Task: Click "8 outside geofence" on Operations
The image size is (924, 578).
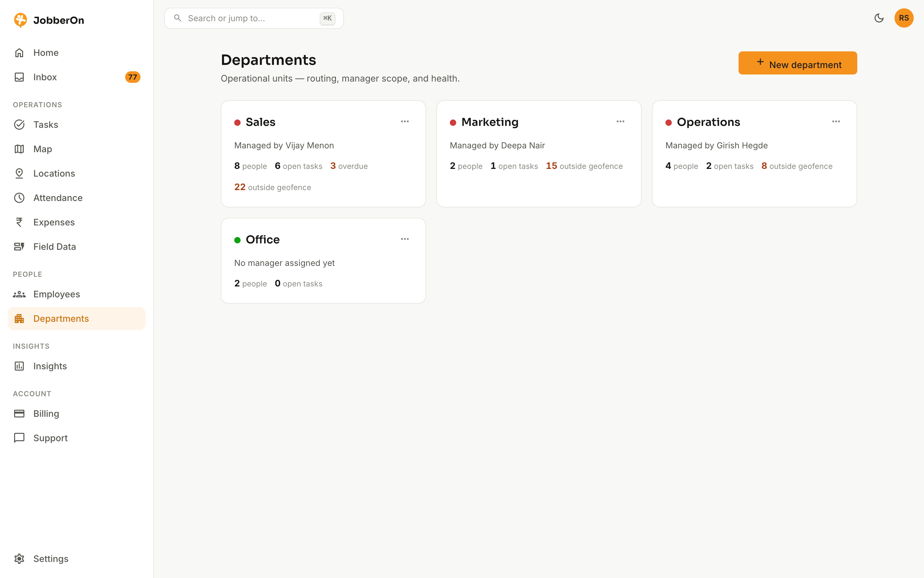Action: pyautogui.click(x=797, y=166)
